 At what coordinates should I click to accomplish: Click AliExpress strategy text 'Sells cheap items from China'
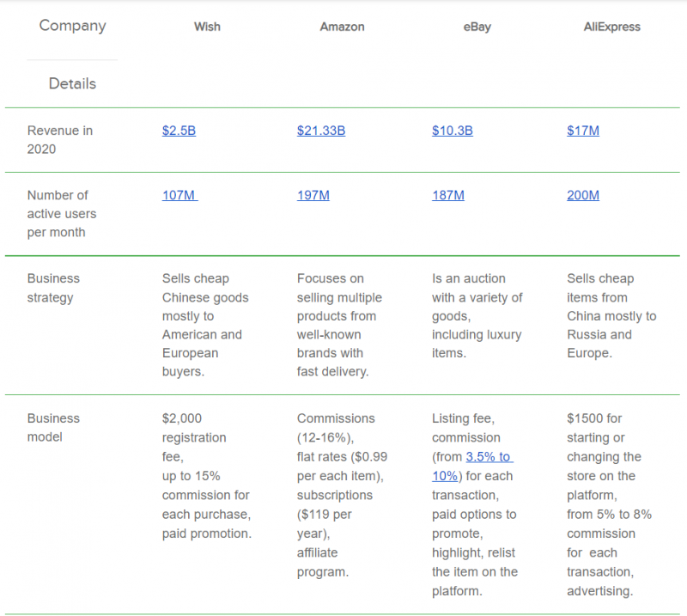tap(600, 297)
